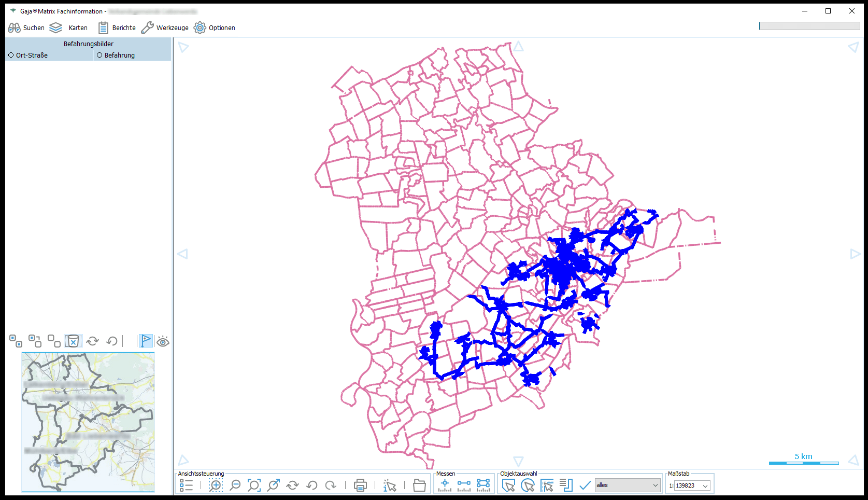
Task: Click the trash bin delete icon
Action: pos(74,341)
